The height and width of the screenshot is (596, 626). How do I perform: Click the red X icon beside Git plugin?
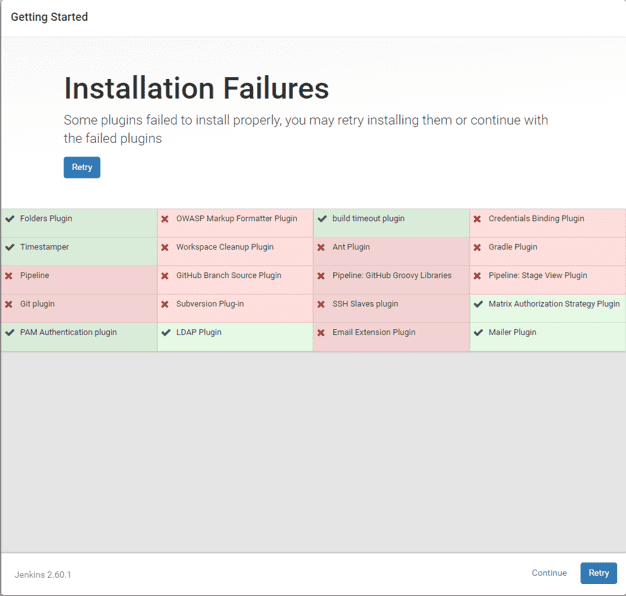9,304
